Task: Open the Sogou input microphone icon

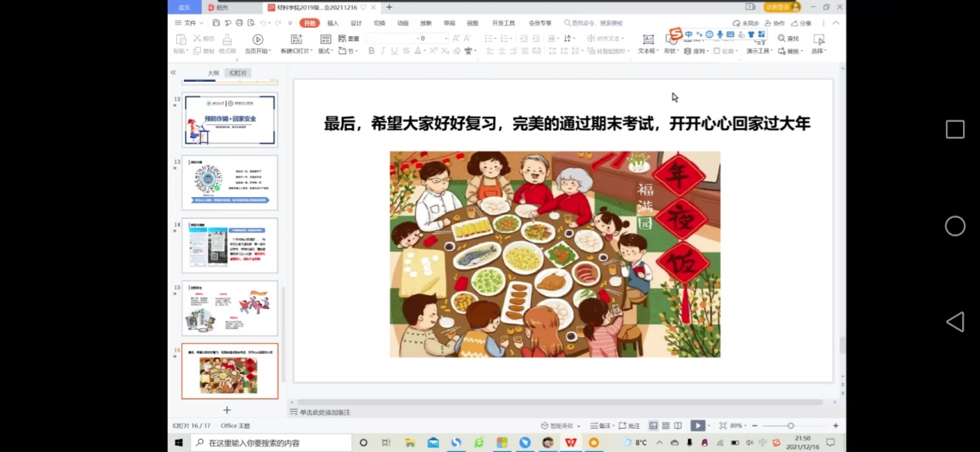Action: 720,35
